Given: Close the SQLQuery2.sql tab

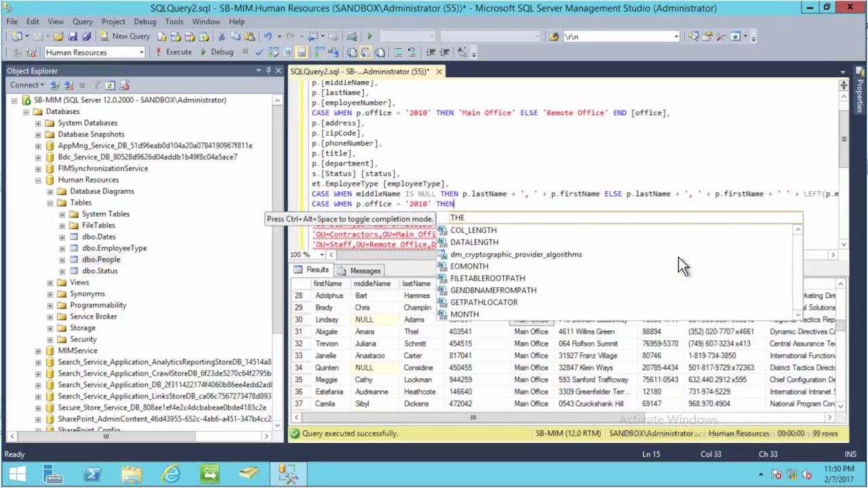Looking at the screenshot, I should pos(439,71).
